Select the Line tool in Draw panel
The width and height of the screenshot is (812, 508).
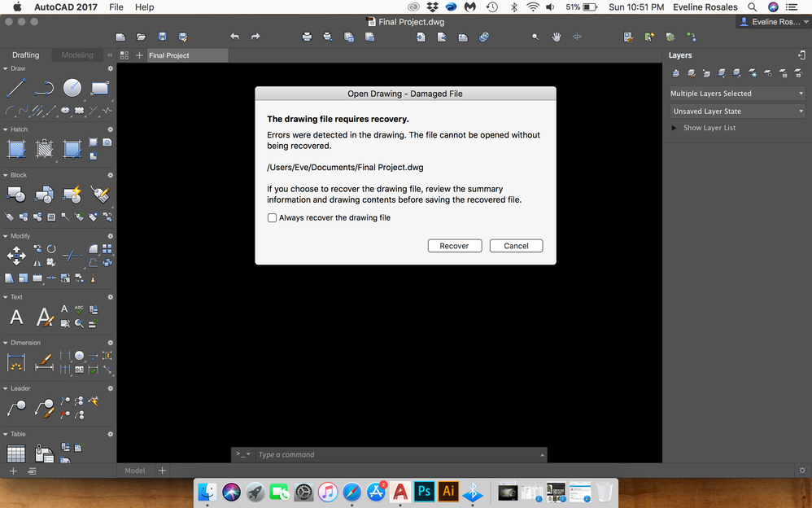pyautogui.click(x=16, y=88)
